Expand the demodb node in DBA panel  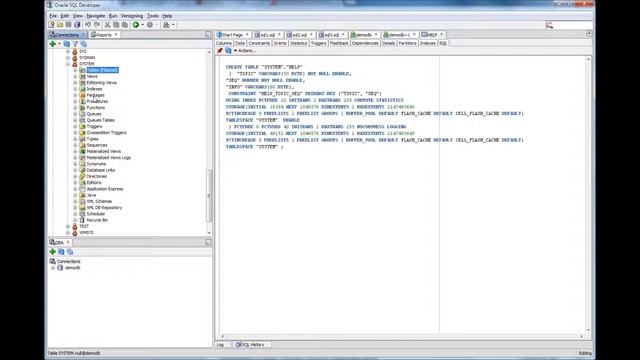[53, 268]
